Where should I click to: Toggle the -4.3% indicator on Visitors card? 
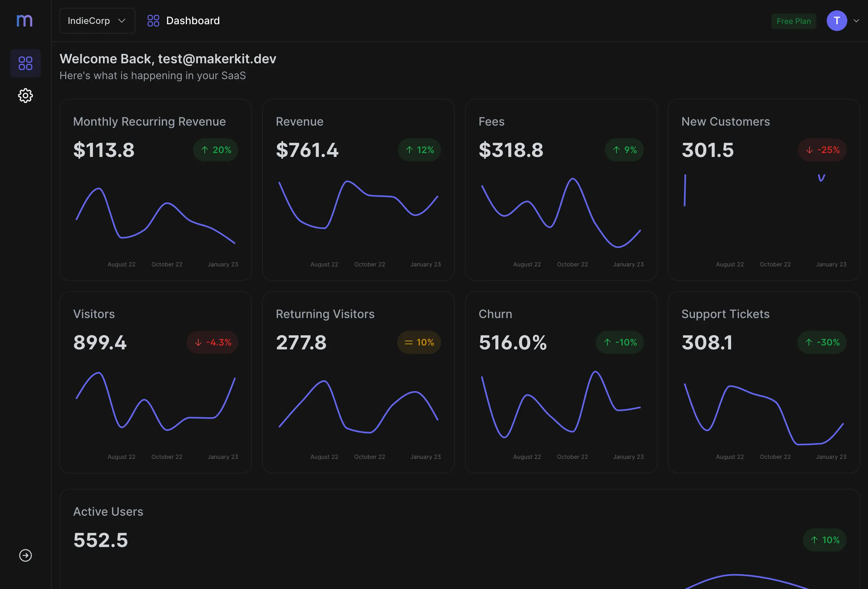click(x=212, y=342)
